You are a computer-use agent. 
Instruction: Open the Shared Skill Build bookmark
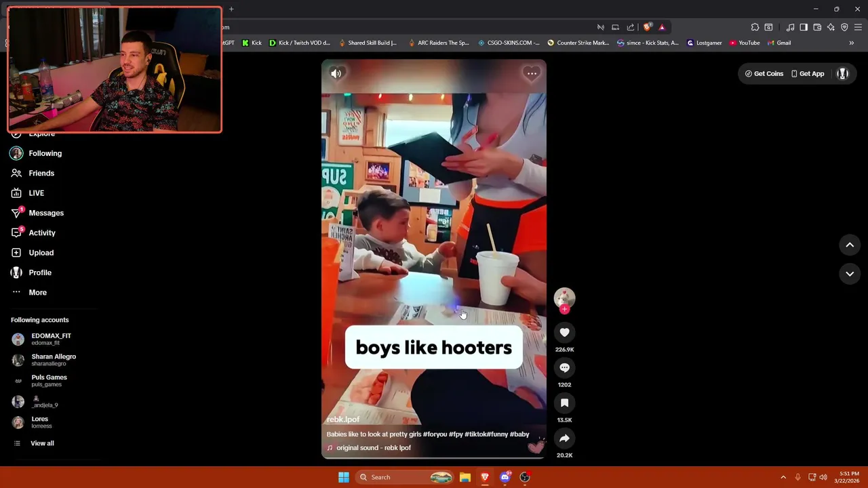(x=368, y=43)
